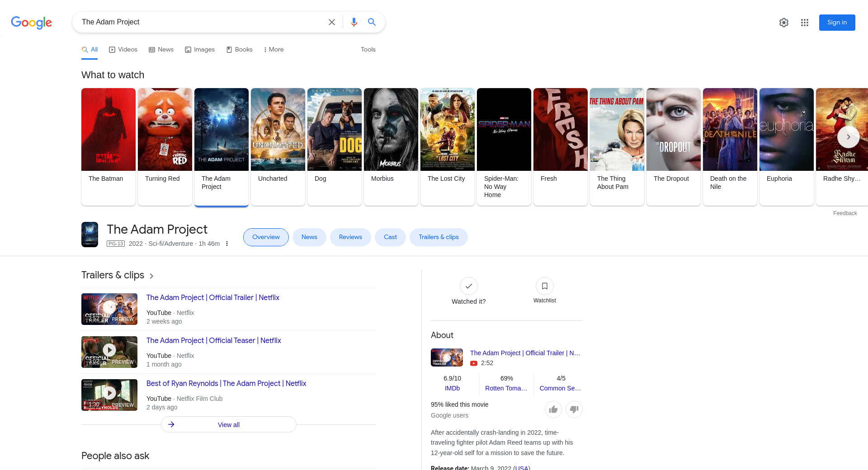The width and height of the screenshot is (868, 470).
Task: Dislike the movie with thumbs down
Action: point(574,409)
